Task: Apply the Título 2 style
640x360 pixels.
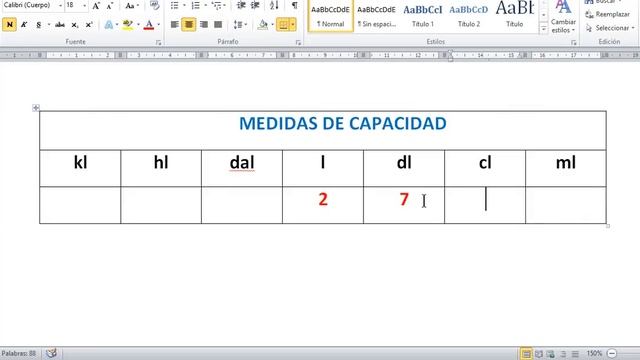Action: [x=469, y=16]
